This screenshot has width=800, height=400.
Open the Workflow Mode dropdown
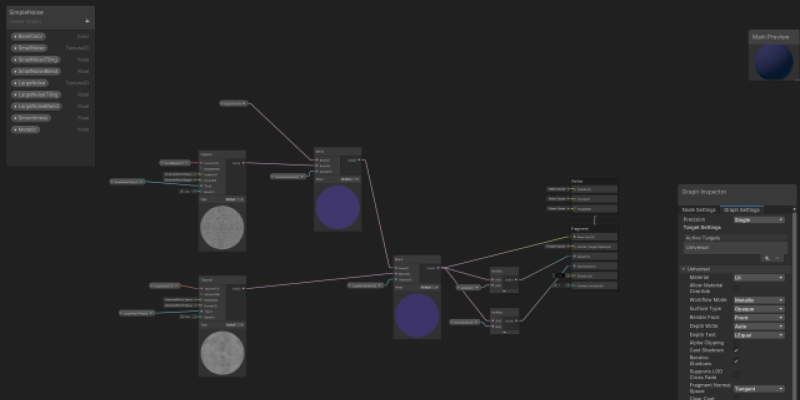tap(759, 299)
